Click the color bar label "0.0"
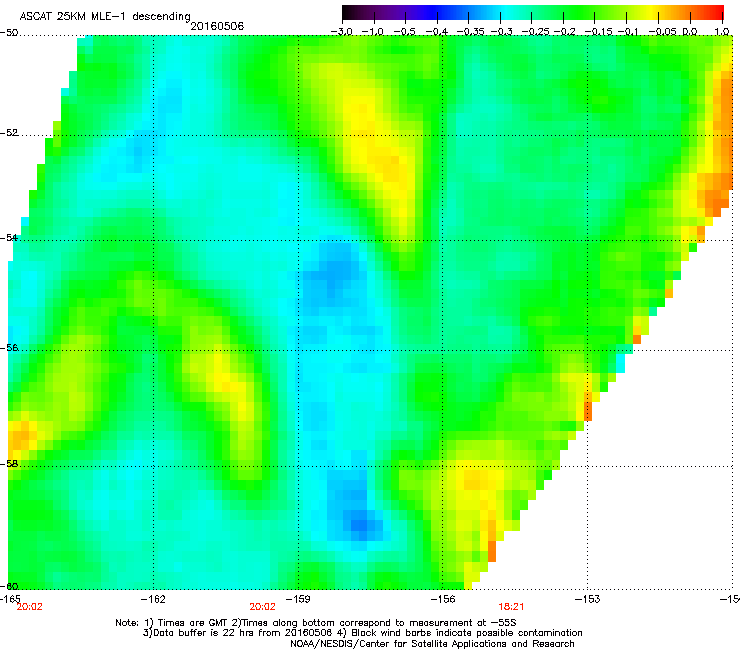Screen dimensions: 740x650 tap(690, 32)
